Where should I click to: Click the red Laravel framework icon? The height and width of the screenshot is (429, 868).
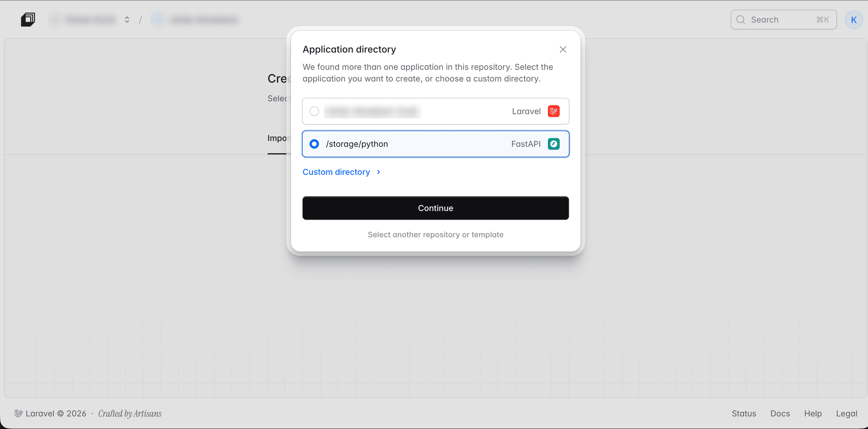click(554, 111)
